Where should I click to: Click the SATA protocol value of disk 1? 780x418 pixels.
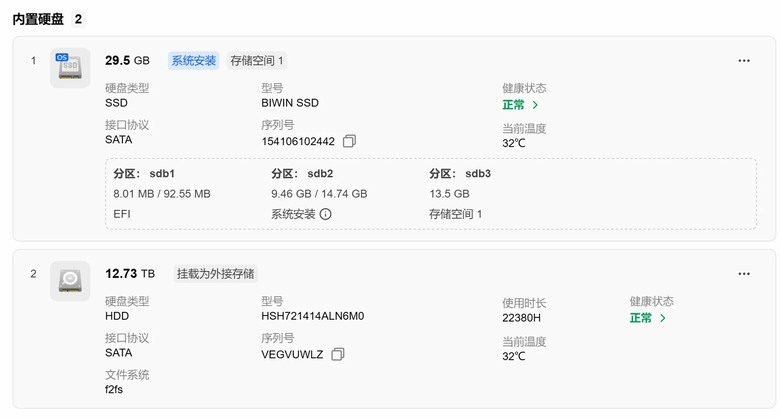click(118, 140)
